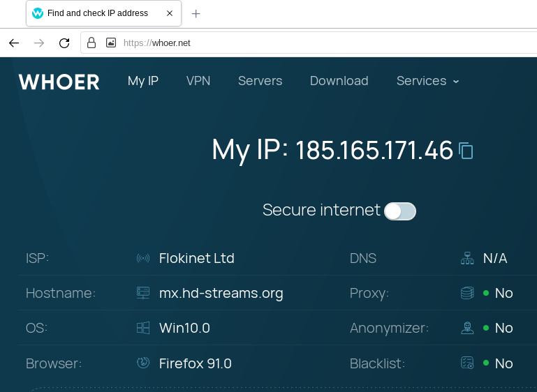
Task: Click the mx.hd-streams.org hostname
Action: click(221, 293)
